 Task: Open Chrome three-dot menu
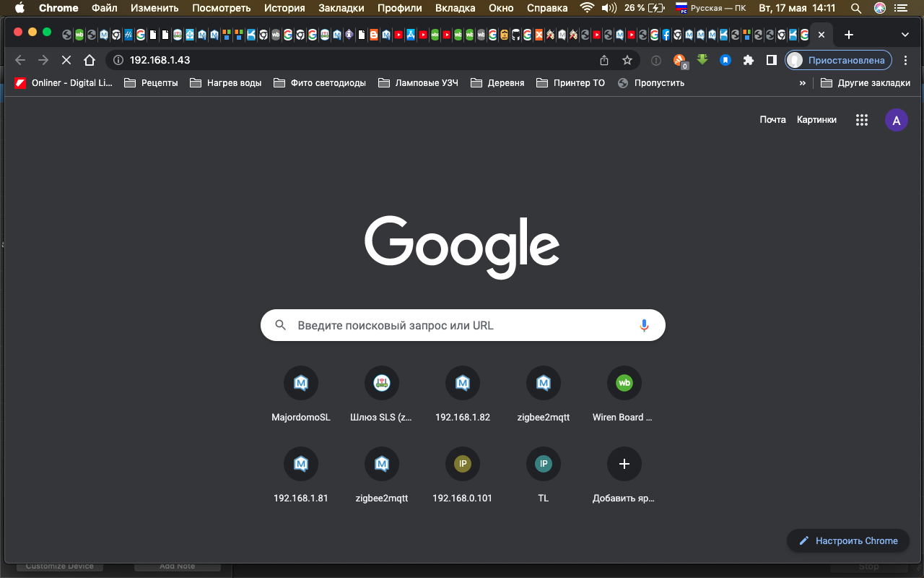tap(906, 60)
